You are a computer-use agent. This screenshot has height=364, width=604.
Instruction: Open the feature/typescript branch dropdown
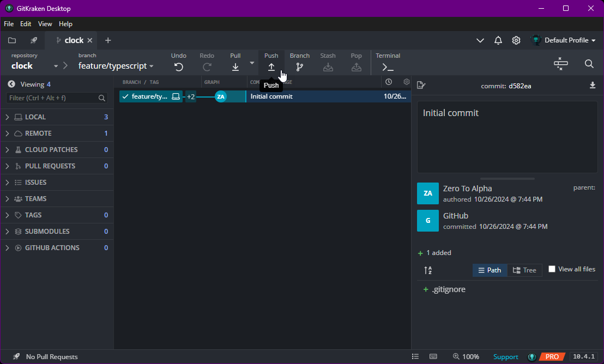[151, 65]
